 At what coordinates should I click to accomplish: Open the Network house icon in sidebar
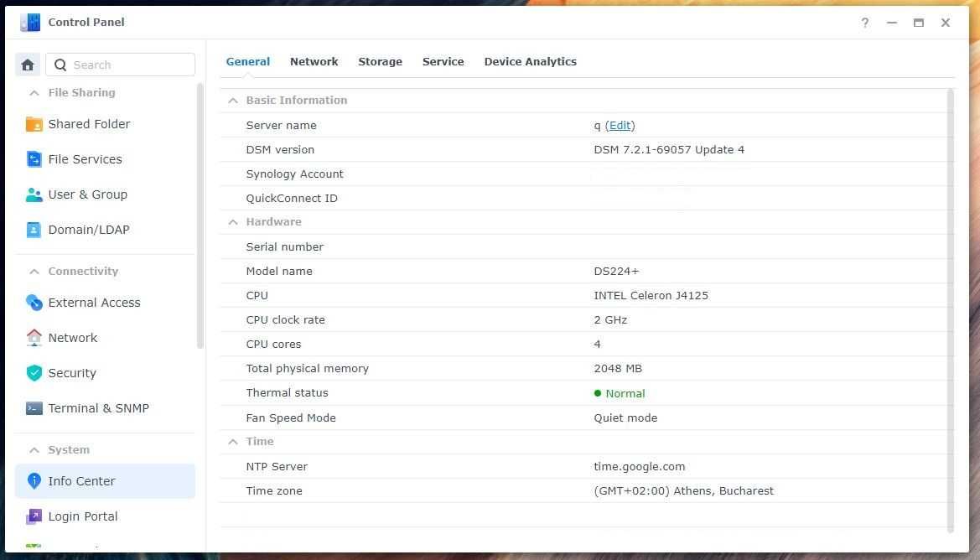(34, 338)
